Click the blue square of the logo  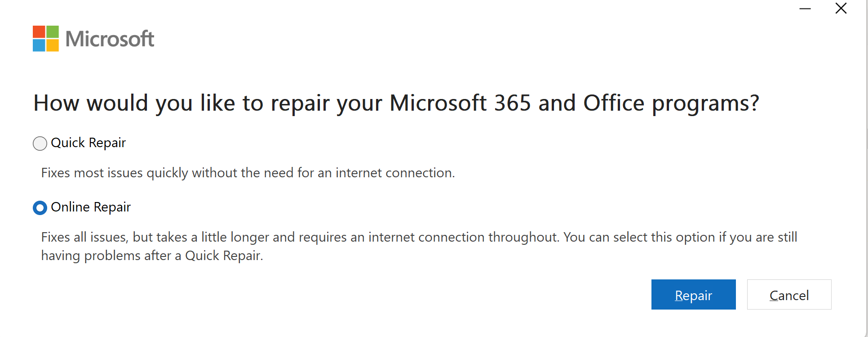[x=39, y=45]
